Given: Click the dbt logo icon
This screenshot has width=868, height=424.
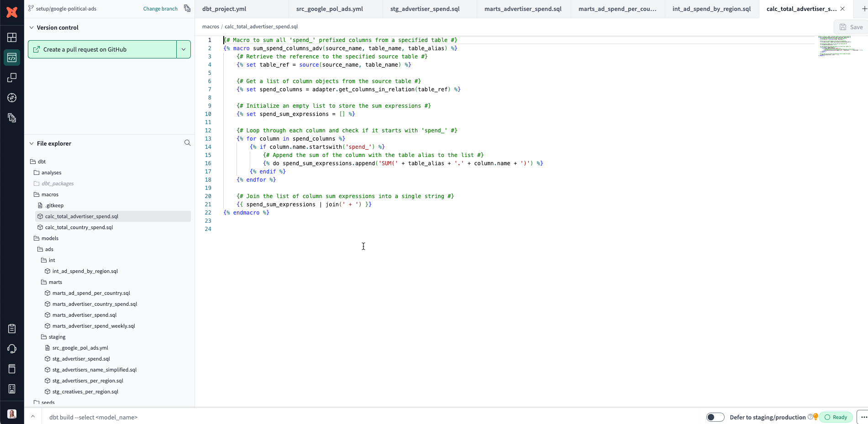Looking at the screenshot, I should tap(12, 12).
